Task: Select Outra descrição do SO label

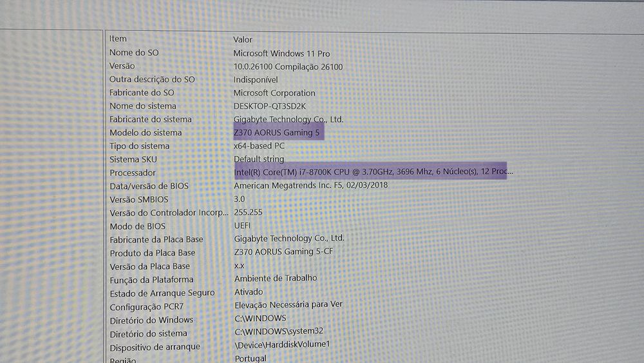Action: click(x=152, y=79)
